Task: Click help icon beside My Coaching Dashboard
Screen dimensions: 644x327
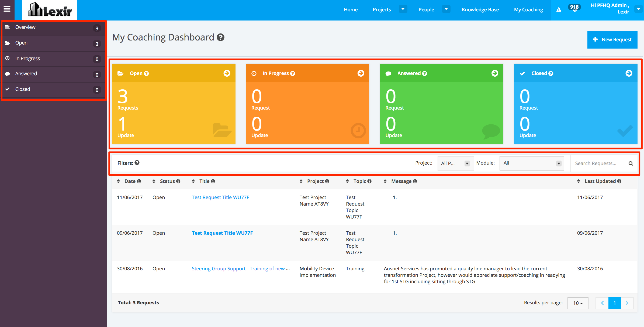Action: (221, 37)
